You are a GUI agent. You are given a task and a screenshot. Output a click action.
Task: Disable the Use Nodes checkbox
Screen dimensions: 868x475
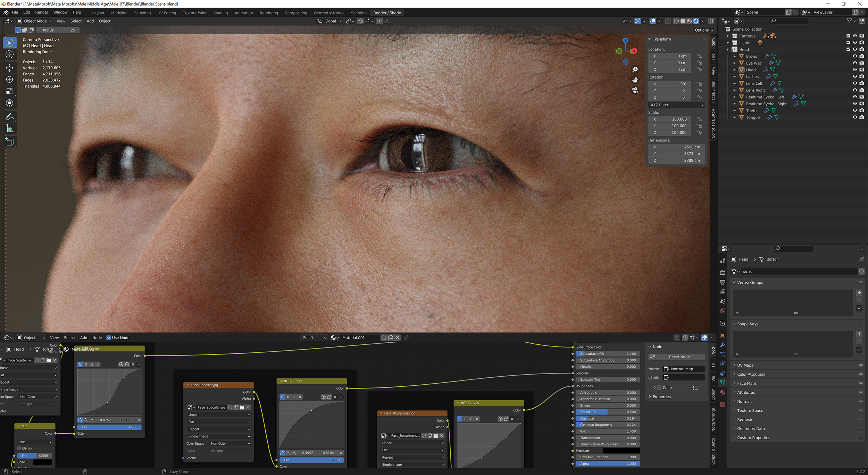click(109, 338)
